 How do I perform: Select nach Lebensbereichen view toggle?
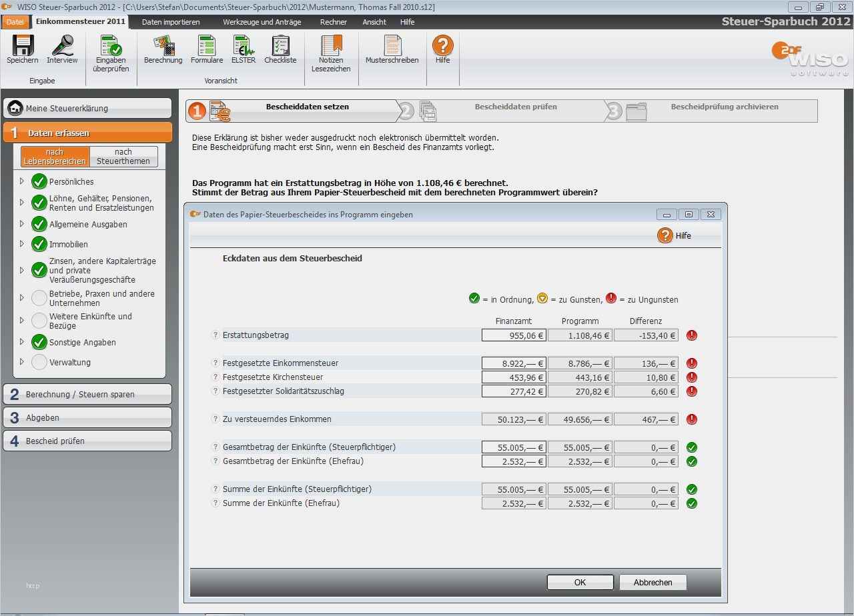(55, 157)
